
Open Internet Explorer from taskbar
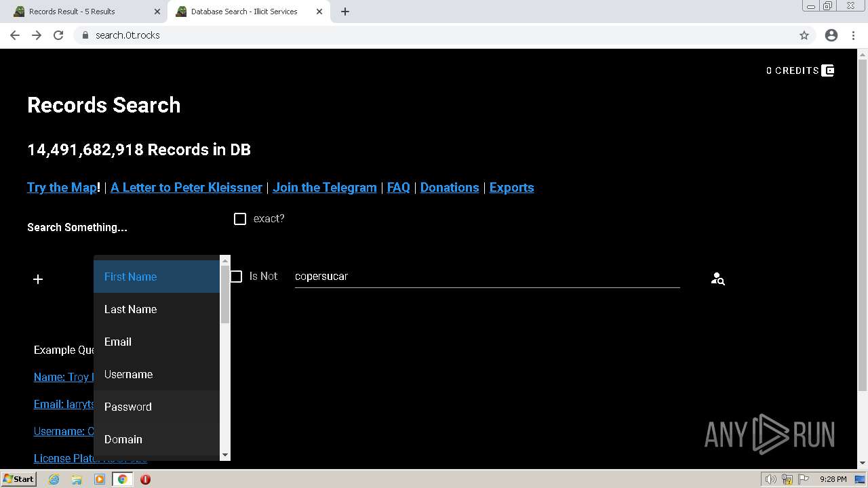tap(54, 479)
